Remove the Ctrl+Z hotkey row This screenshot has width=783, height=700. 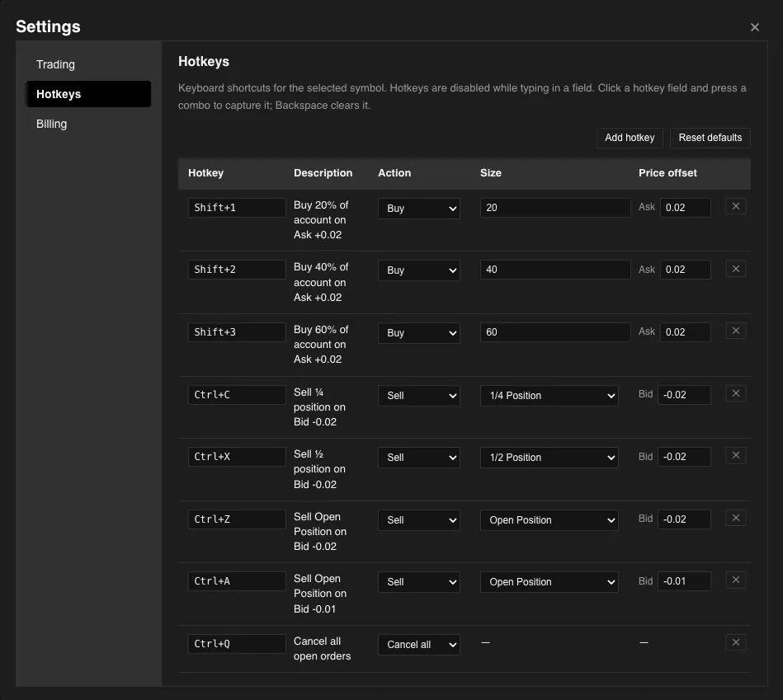point(736,518)
